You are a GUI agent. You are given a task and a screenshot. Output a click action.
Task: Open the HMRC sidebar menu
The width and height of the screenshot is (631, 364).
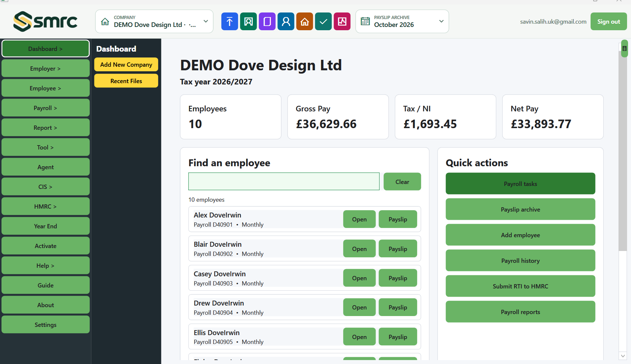pyautogui.click(x=45, y=206)
